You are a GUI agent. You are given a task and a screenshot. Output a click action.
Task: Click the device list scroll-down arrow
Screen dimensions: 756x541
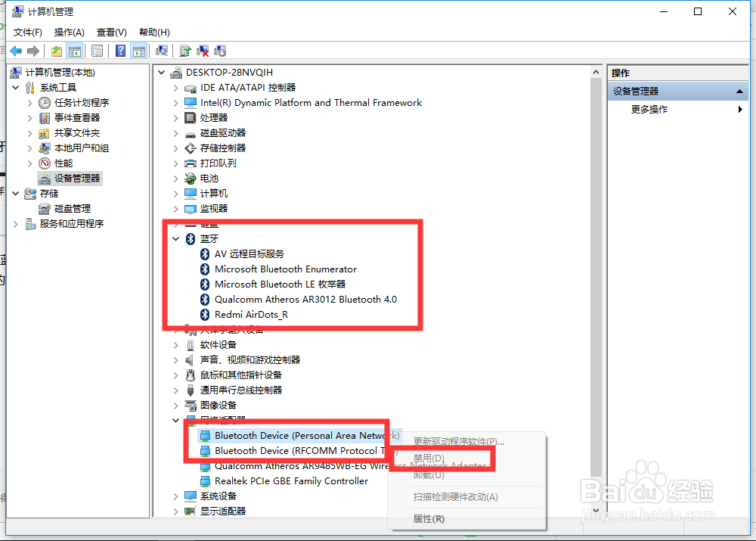(596, 510)
